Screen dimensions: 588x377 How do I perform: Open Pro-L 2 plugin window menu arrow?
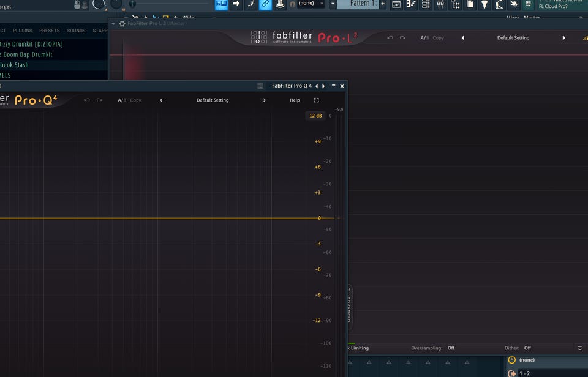[x=113, y=24]
